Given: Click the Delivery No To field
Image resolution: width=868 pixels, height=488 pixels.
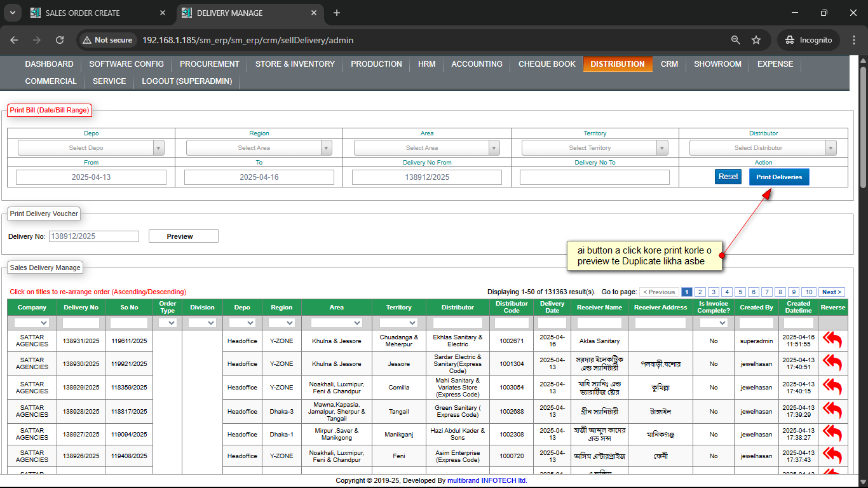Looking at the screenshot, I should [x=594, y=177].
